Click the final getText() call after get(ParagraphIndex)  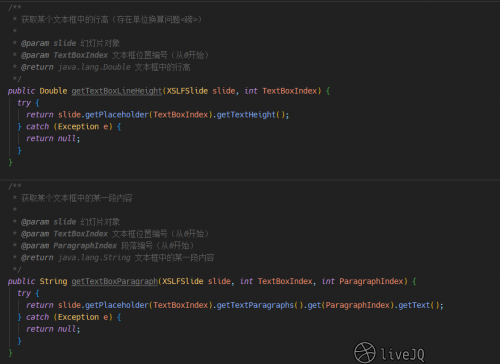click(x=419, y=305)
